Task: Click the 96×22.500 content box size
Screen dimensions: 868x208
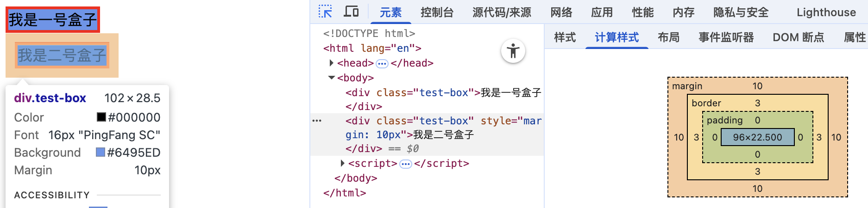Action: (757, 137)
